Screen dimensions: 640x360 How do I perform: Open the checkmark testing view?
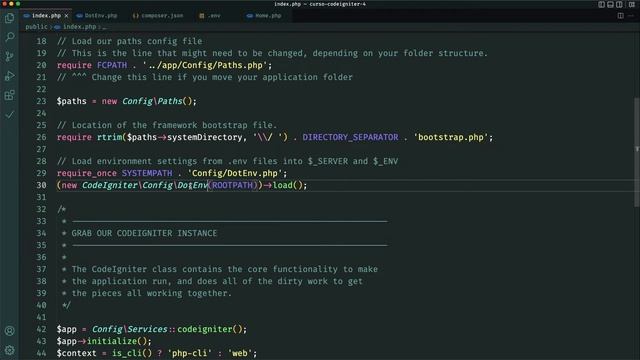pyautogui.click(x=9, y=115)
